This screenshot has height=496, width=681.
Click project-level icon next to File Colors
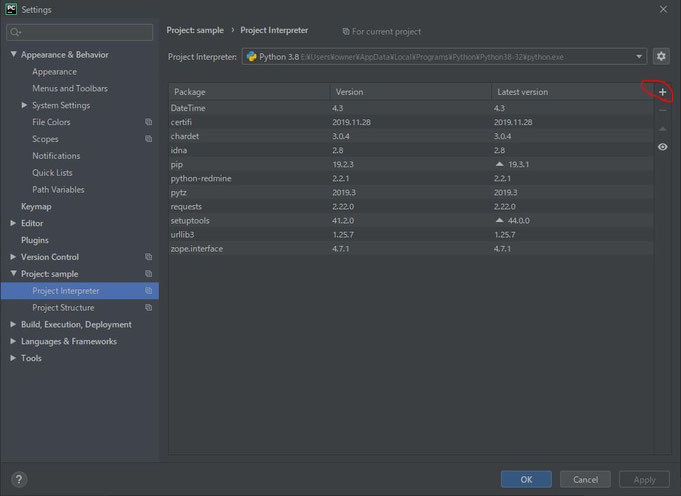[x=149, y=122]
